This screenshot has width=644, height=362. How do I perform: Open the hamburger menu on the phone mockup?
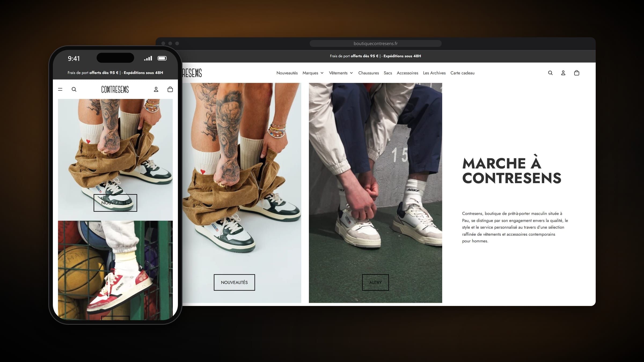[x=60, y=89]
